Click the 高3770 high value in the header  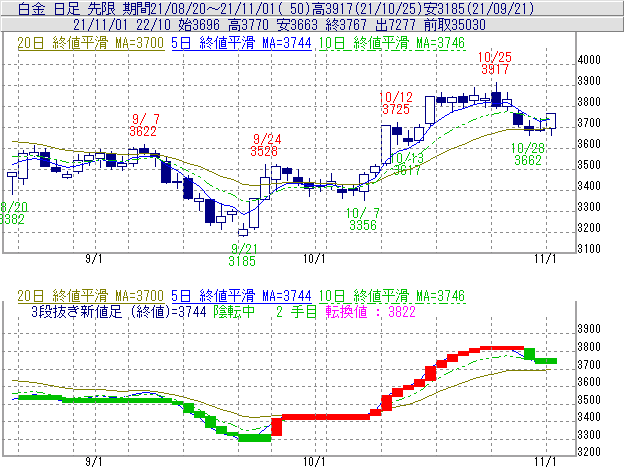[x=248, y=25]
